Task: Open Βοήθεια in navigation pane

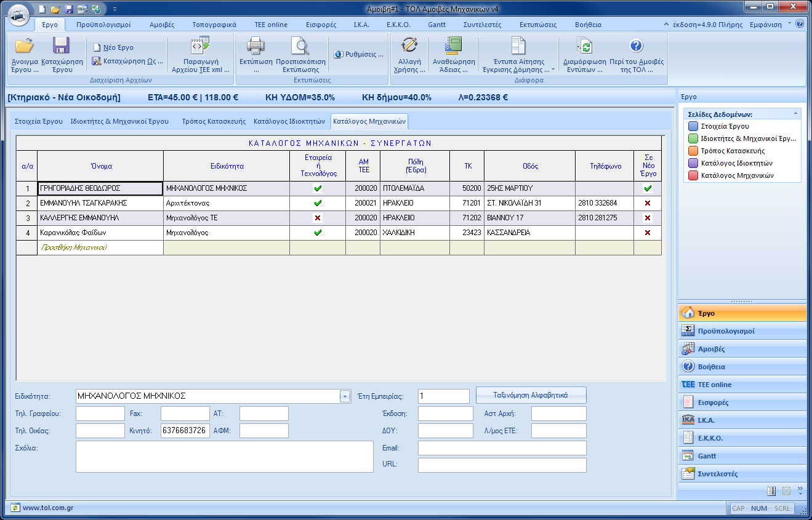Action: click(742, 367)
